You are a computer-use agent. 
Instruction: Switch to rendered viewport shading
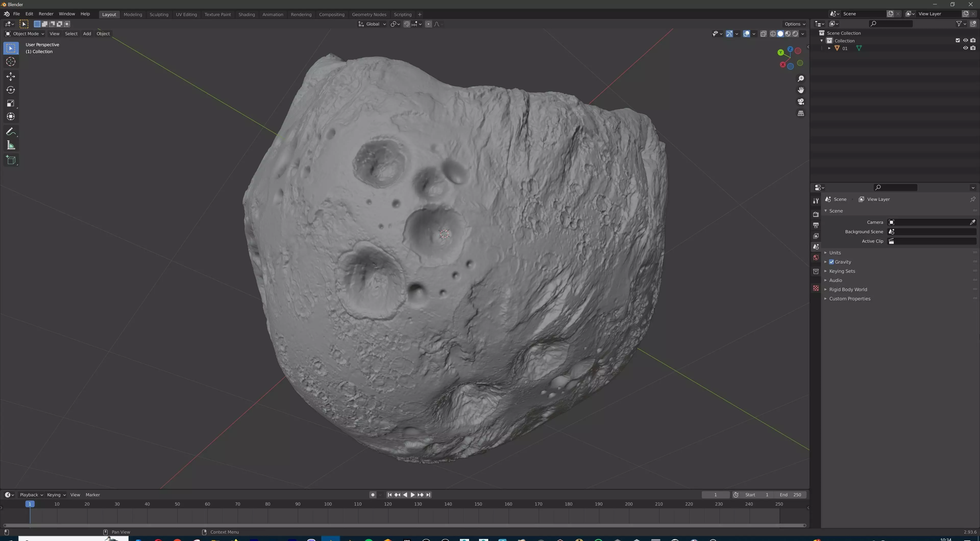tap(795, 34)
